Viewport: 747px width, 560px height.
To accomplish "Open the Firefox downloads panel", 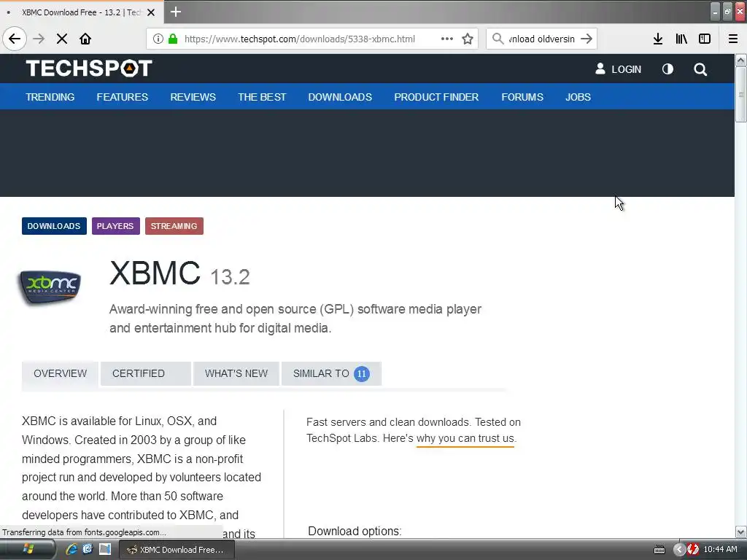I will pos(658,39).
